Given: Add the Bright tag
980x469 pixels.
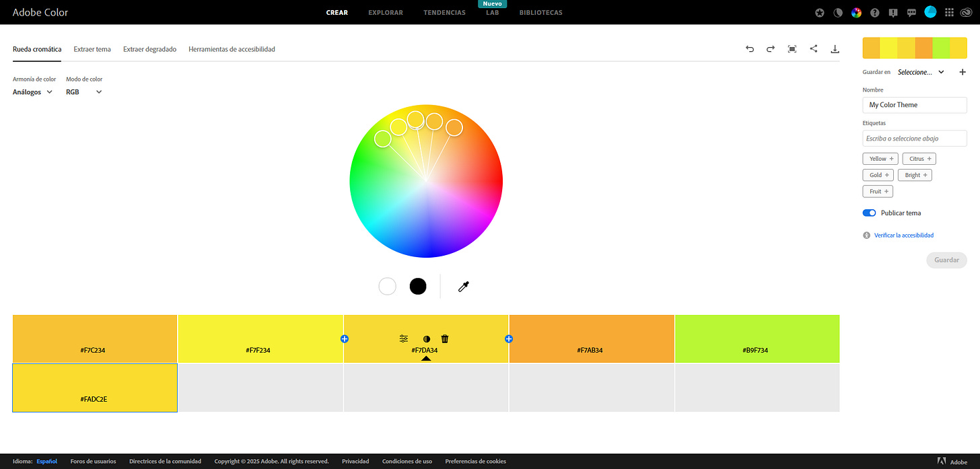Looking at the screenshot, I should (915, 175).
